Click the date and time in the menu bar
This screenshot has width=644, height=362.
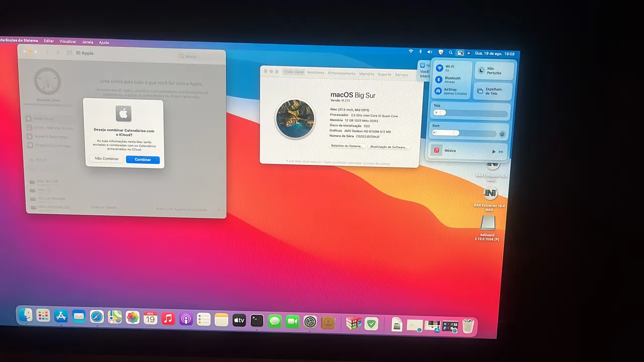(x=495, y=54)
